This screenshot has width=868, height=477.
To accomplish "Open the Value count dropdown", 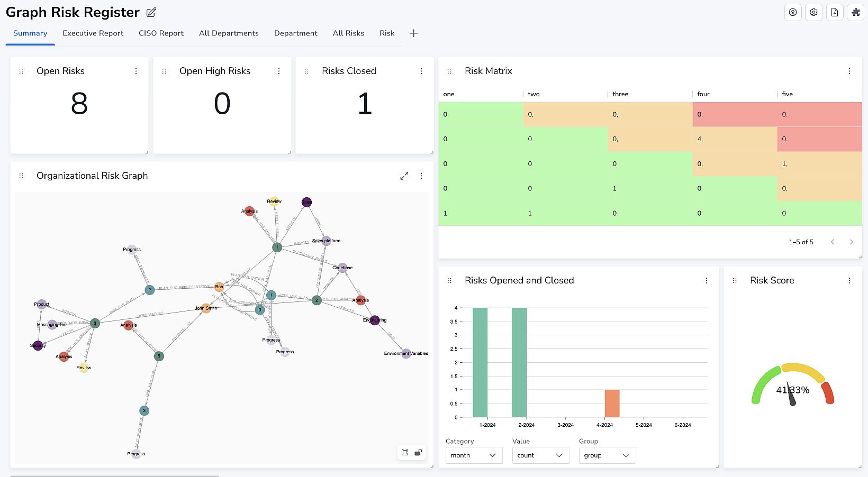I will (x=541, y=455).
